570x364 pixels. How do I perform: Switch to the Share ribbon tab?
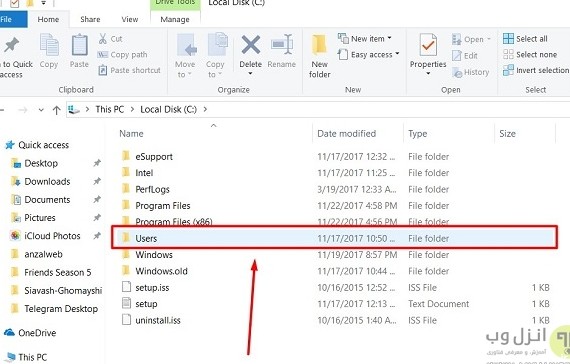(90, 19)
